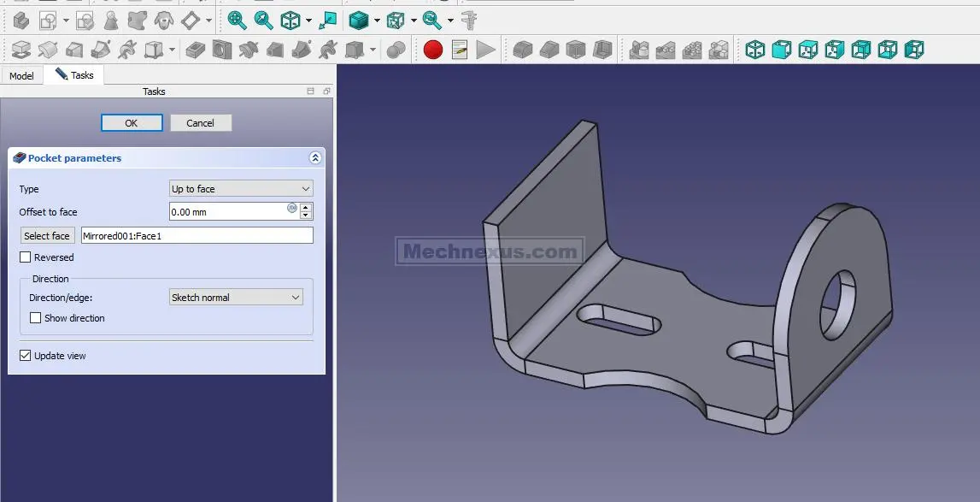Click the red macro record button
This screenshot has width=980, height=502.
[x=433, y=50]
